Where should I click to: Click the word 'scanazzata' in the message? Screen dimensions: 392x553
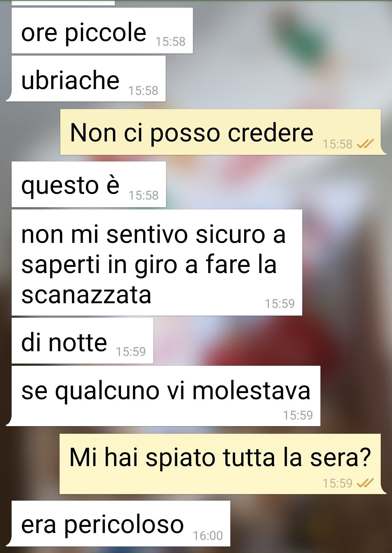(86, 294)
